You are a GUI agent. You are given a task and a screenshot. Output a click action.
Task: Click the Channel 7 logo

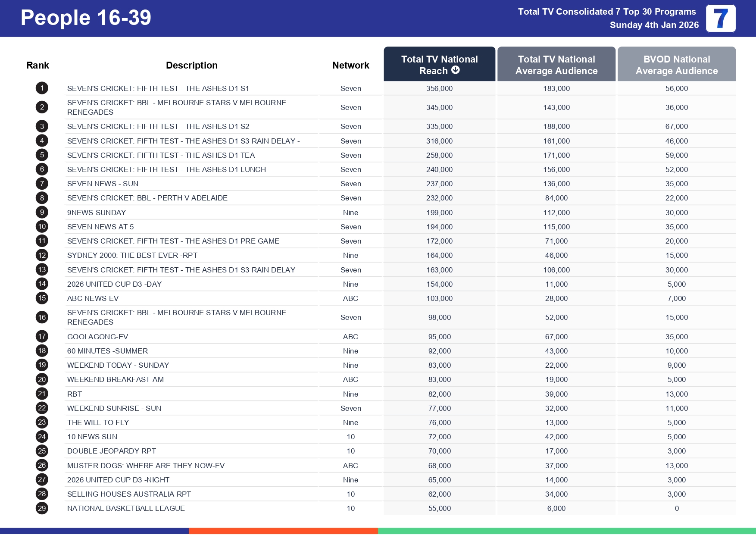coord(722,19)
